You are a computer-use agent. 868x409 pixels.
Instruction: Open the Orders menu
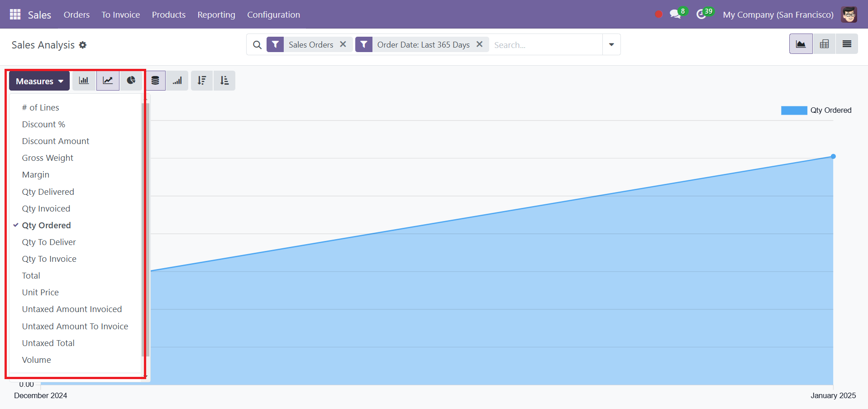tap(76, 14)
